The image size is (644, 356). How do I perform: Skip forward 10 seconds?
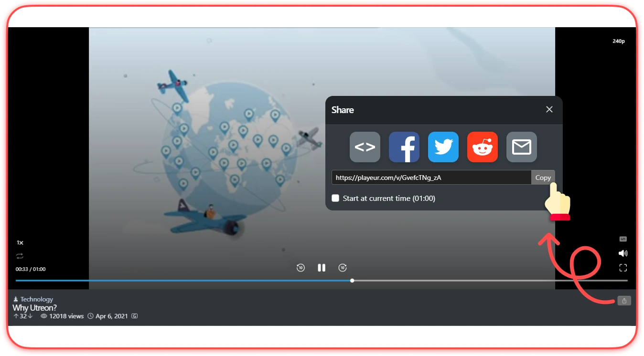coord(343,268)
